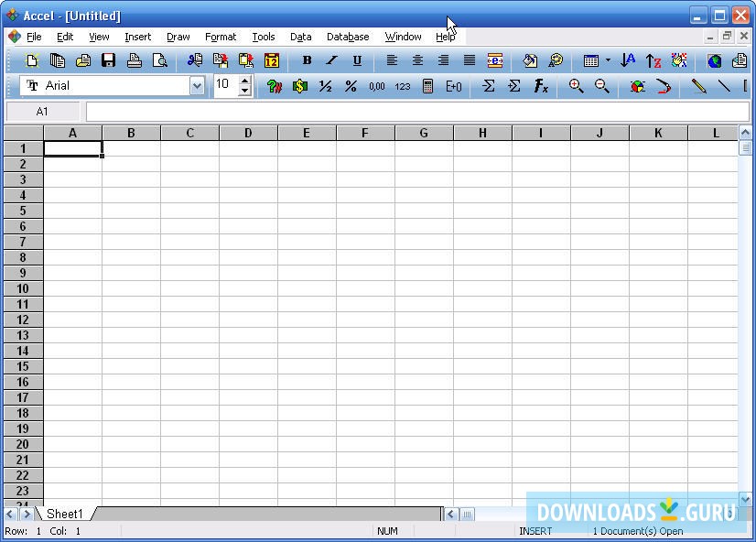Open the File menu
This screenshot has width=756, height=542.
tap(34, 37)
